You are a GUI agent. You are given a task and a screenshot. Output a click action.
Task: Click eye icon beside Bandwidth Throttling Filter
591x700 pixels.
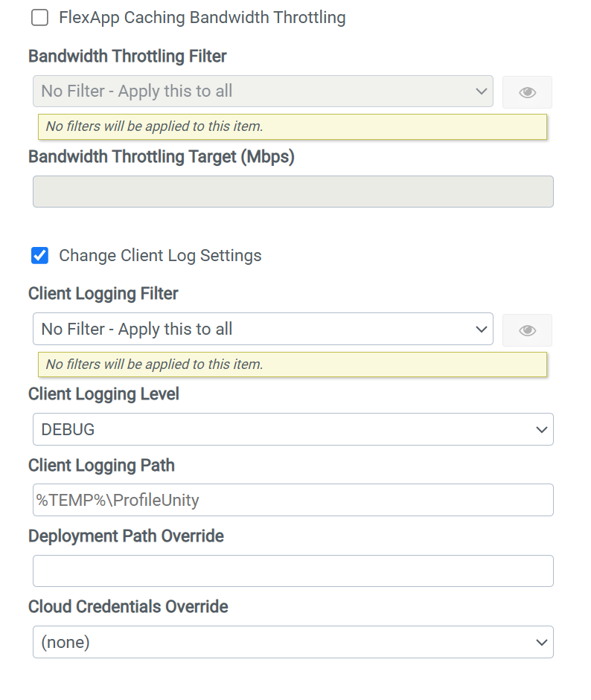(x=527, y=92)
